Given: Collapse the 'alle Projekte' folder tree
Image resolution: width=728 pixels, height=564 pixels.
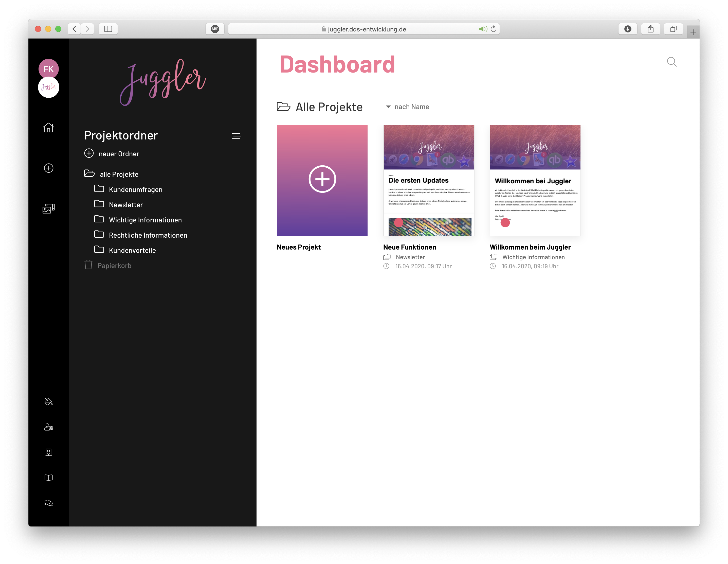Looking at the screenshot, I should click(x=89, y=173).
